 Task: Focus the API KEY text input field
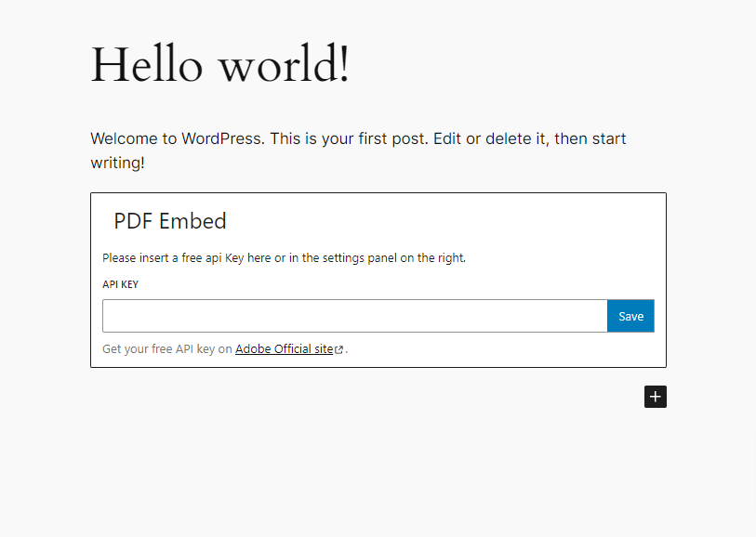point(355,316)
